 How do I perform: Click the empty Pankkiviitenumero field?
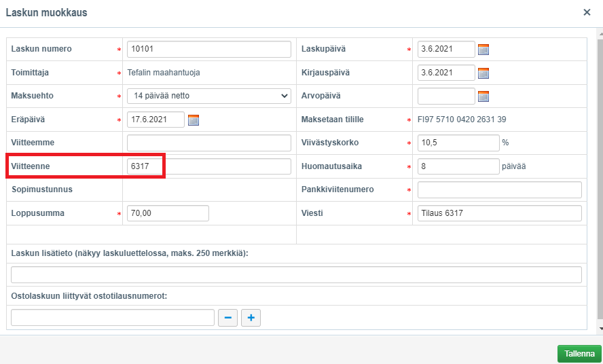point(499,189)
